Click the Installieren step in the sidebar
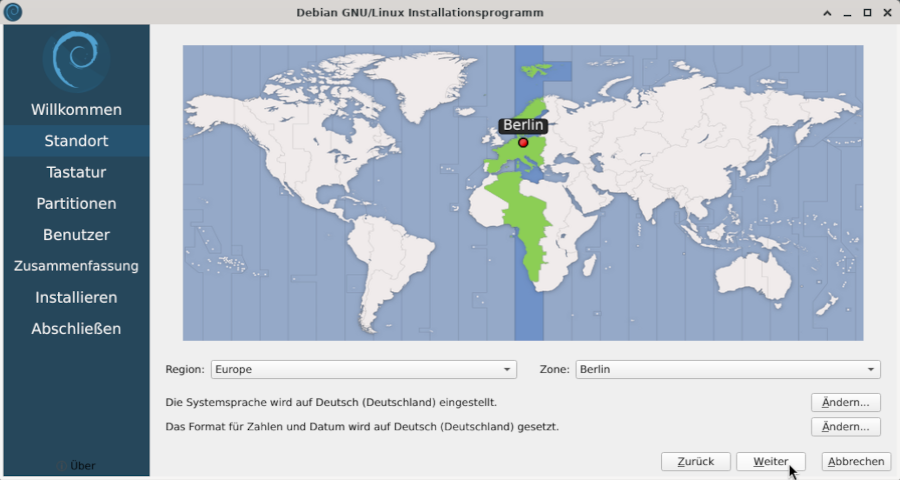Screen dimensions: 900x480 (x=76, y=297)
